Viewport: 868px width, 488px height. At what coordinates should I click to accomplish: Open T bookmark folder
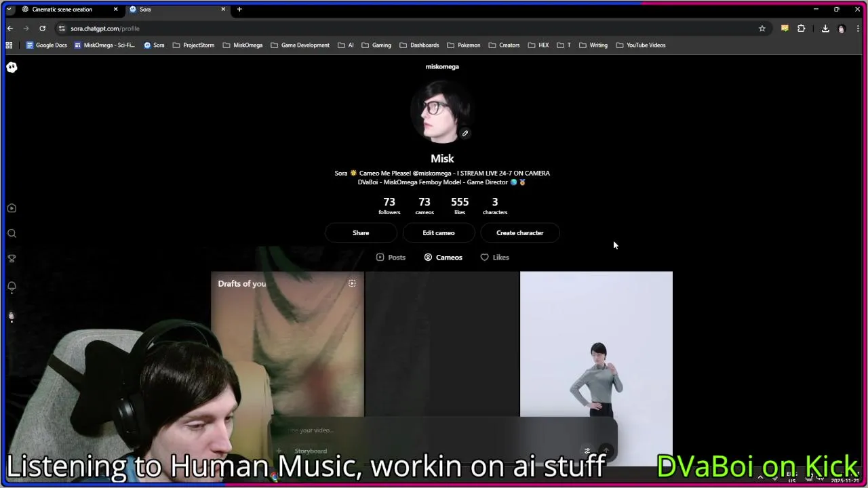[564, 45]
